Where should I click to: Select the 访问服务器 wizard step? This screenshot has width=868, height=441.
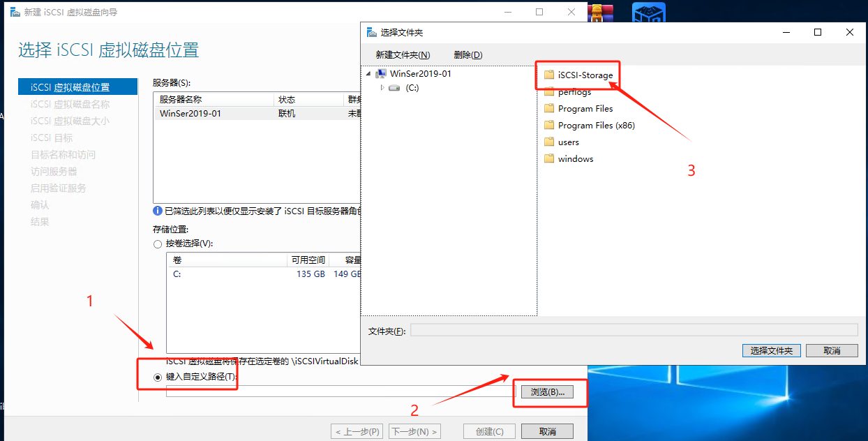coord(54,171)
